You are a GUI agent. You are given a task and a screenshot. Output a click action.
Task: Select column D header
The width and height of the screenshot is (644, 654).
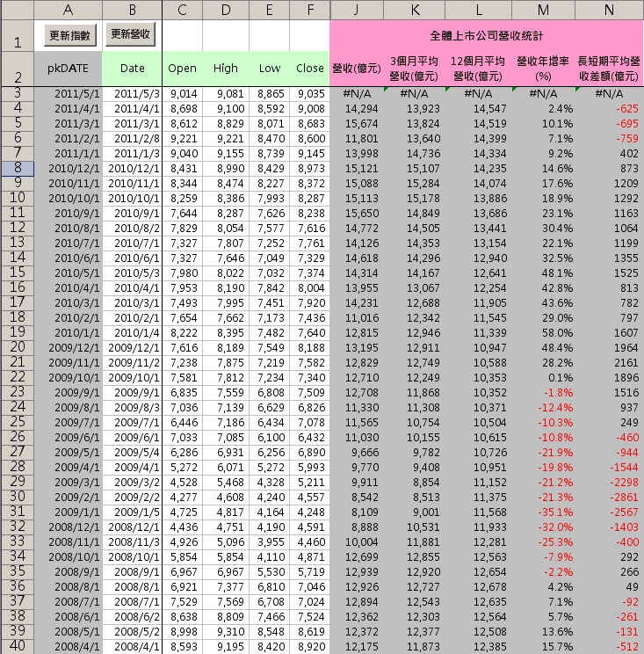[226, 10]
